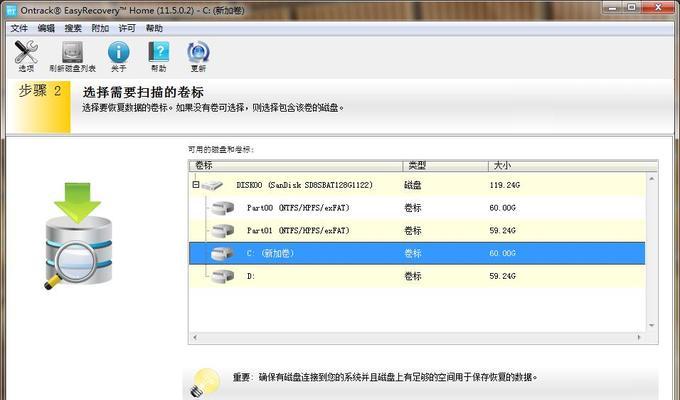Click the 60.00G size of Part00

point(503,208)
